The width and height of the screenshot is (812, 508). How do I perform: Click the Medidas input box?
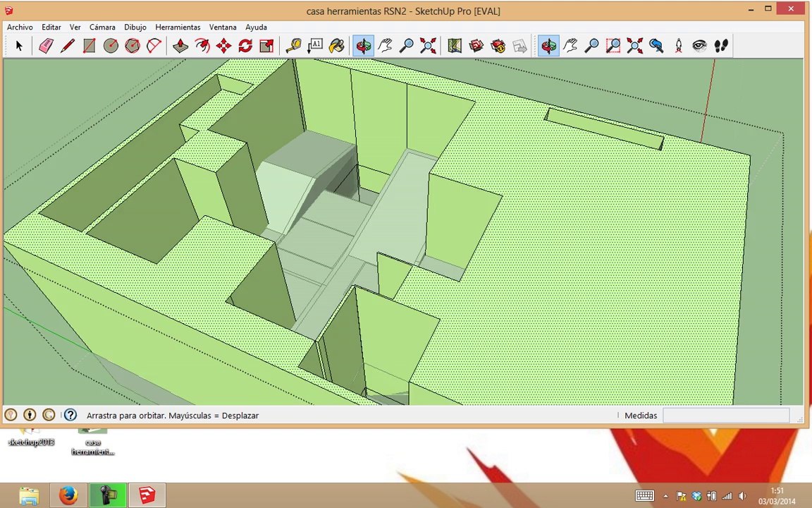coord(726,415)
